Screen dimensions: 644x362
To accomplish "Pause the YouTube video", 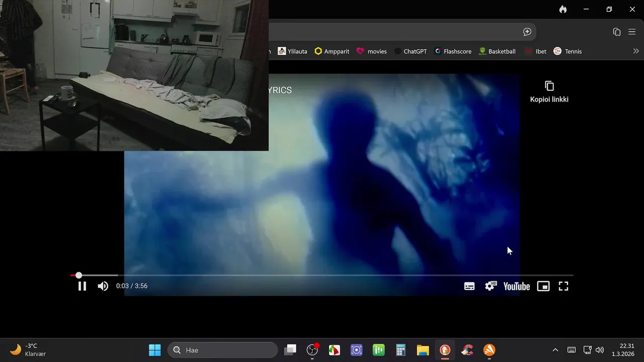I will pyautogui.click(x=82, y=286).
